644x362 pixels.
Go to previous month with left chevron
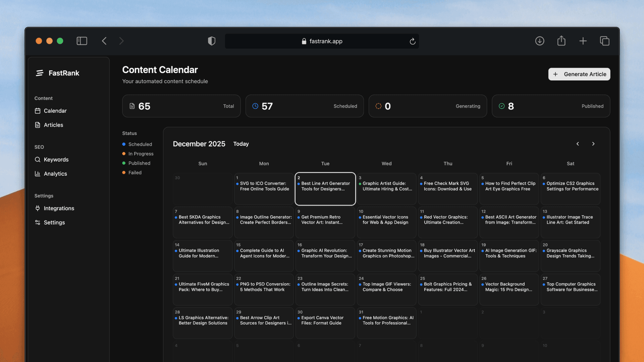click(x=578, y=144)
